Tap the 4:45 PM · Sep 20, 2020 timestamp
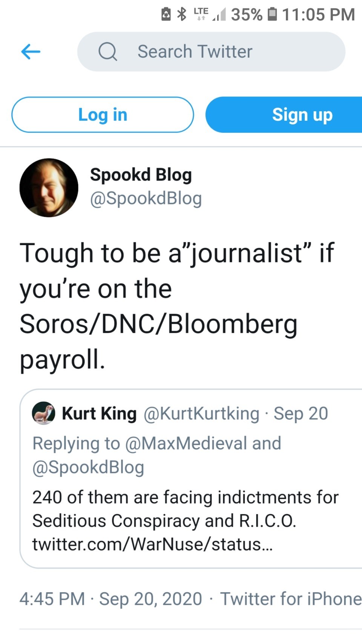This screenshot has height=644, width=362. (x=110, y=599)
